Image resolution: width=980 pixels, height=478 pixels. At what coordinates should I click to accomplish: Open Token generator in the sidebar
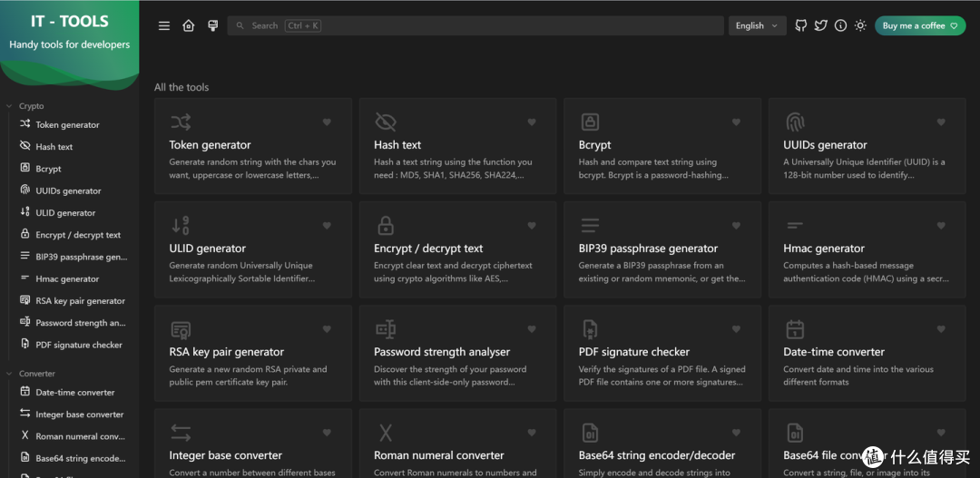pos(69,124)
